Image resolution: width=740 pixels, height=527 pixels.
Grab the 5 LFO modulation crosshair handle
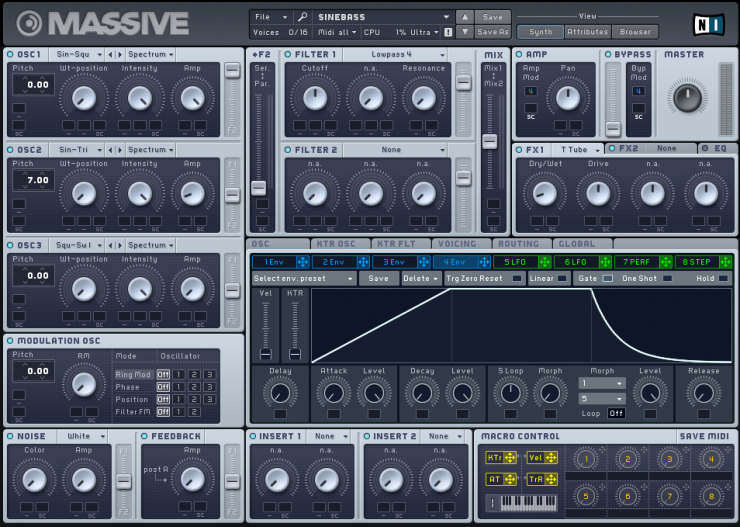(545, 262)
